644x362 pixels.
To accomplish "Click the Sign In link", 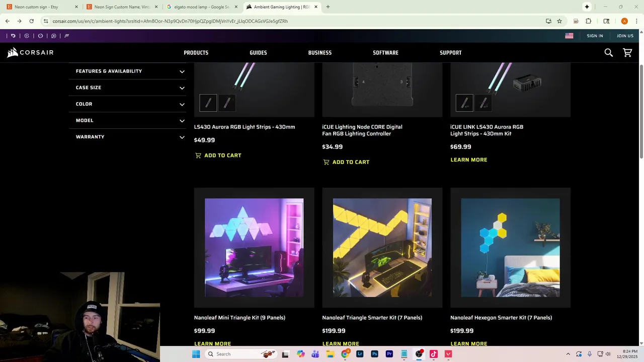I will (595, 36).
